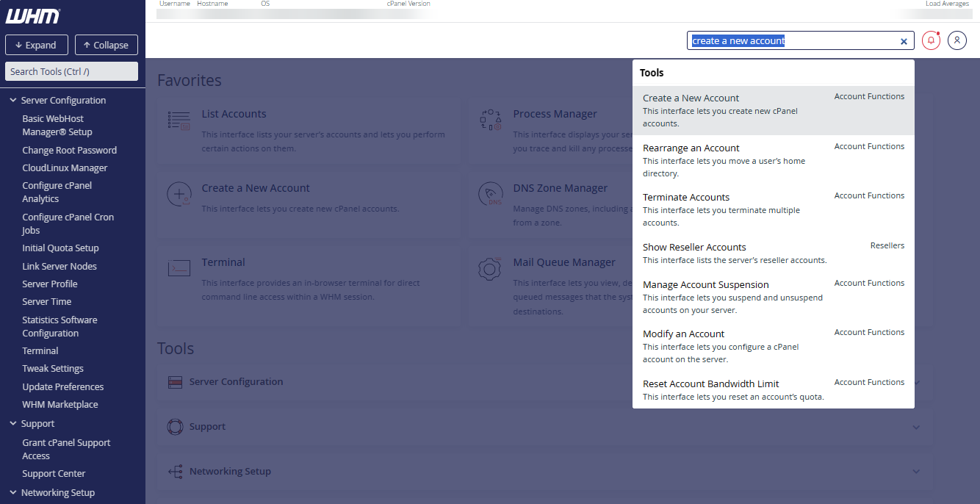Click the Terminal favorite card icon
Screen dimensions: 980x504
(179, 268)
